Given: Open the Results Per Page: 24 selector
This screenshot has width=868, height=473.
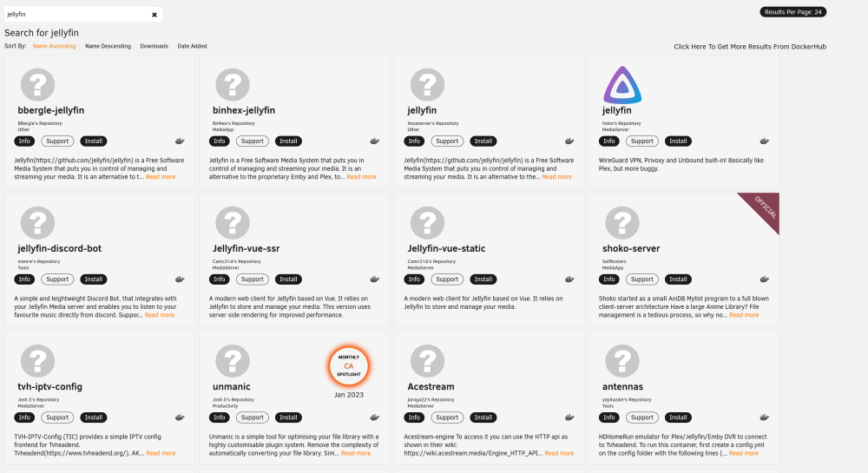Looking at the screenshot, I should [x=792, y=11].
